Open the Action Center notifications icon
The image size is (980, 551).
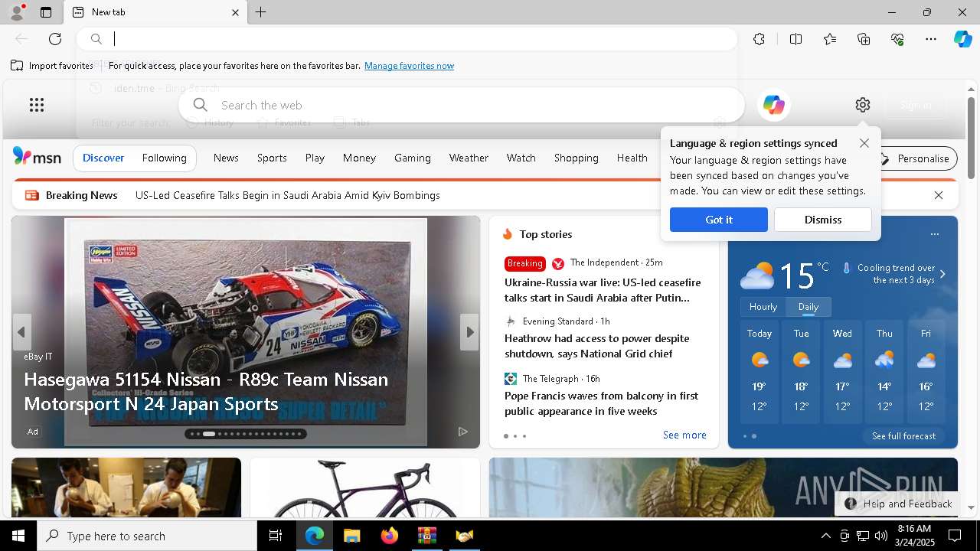955,536
